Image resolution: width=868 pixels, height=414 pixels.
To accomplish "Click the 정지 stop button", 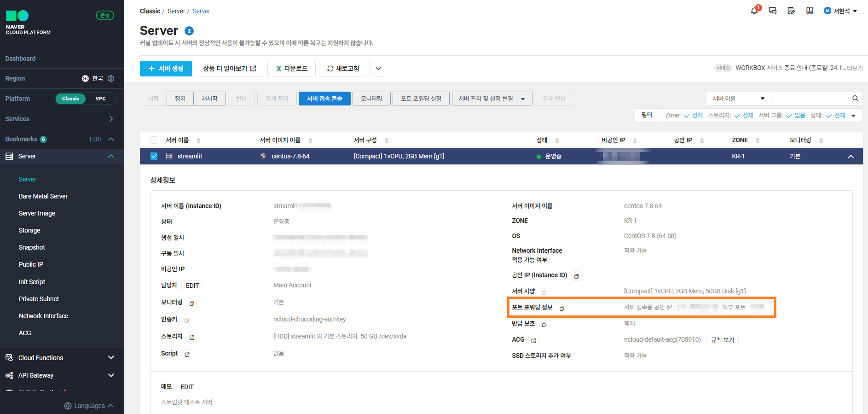I will point(180,99).
